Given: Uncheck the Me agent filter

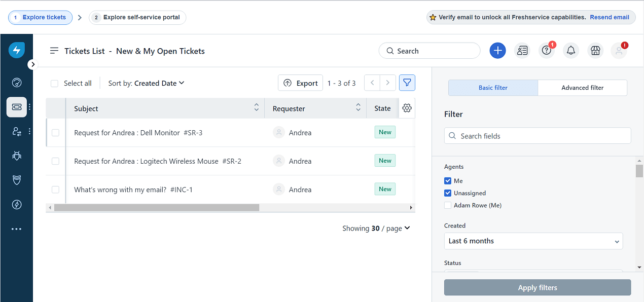Looking at the screenshot, I should pos(448,181).
